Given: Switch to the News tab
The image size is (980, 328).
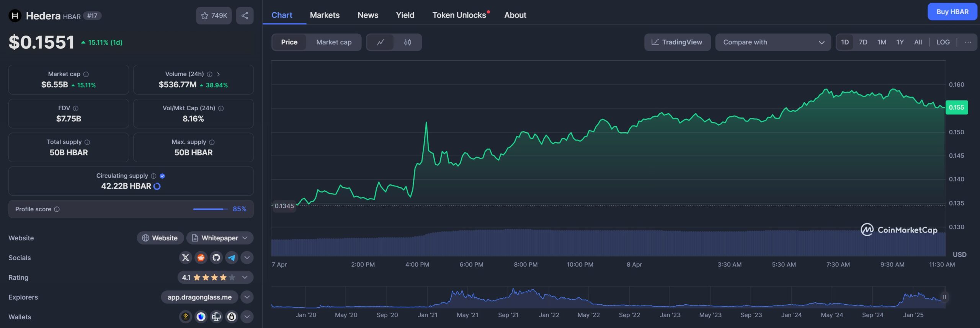Looking at the screenshot, I should 368,15.
